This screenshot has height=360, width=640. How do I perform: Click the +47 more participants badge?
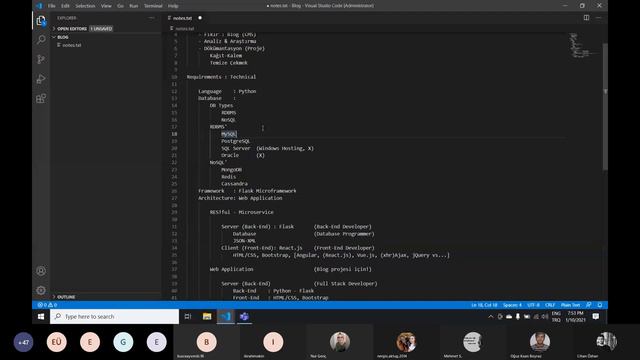coord(23,342)
